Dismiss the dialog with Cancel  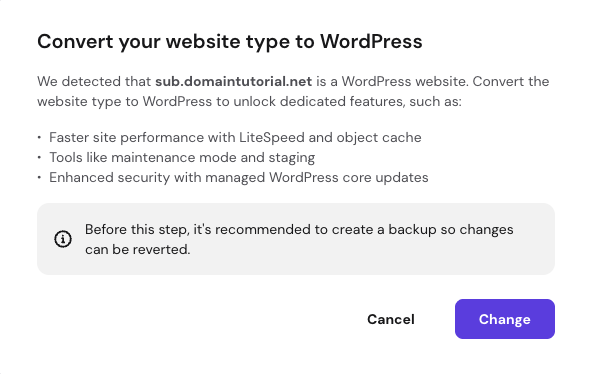tap(391, 319)
